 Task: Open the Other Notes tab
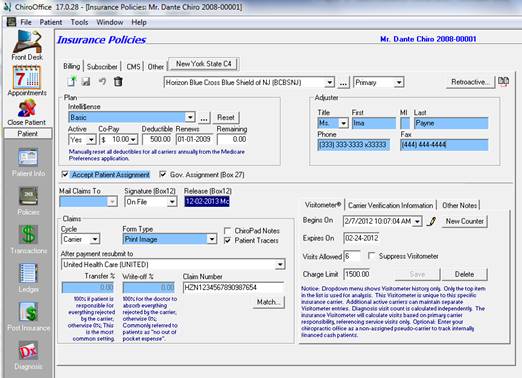click(x=459, y=205)
